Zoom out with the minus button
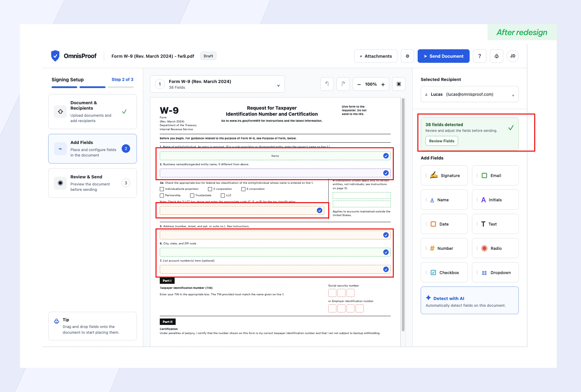The width and height of the screenshot is (581, 392). pyautogui.click(x=359, y=84)
